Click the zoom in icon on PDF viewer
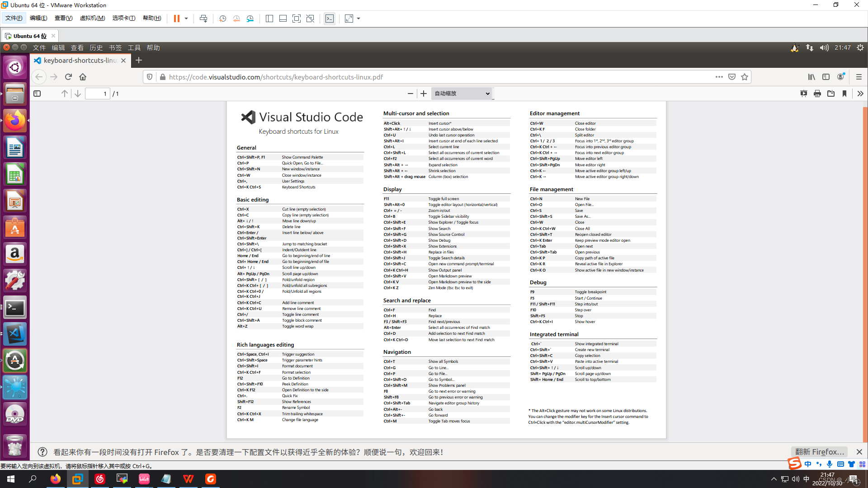 click(x=423, y=94)
